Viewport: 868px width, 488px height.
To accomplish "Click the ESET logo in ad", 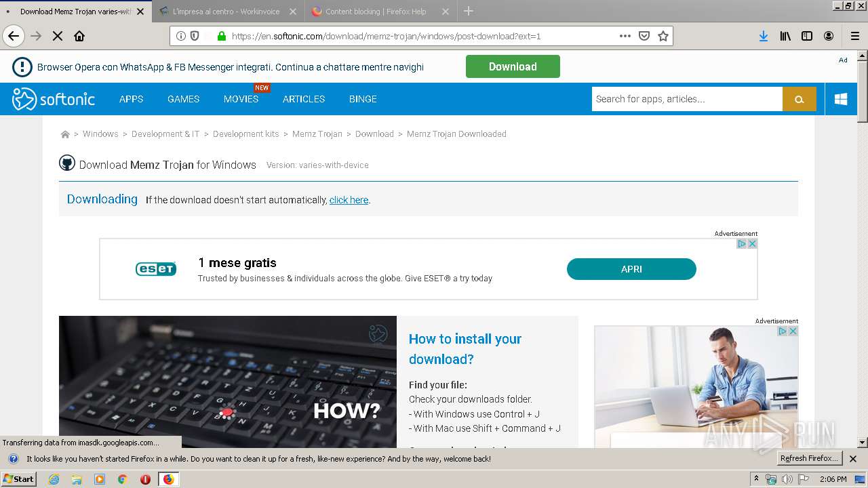I will [x=156, y=269].
